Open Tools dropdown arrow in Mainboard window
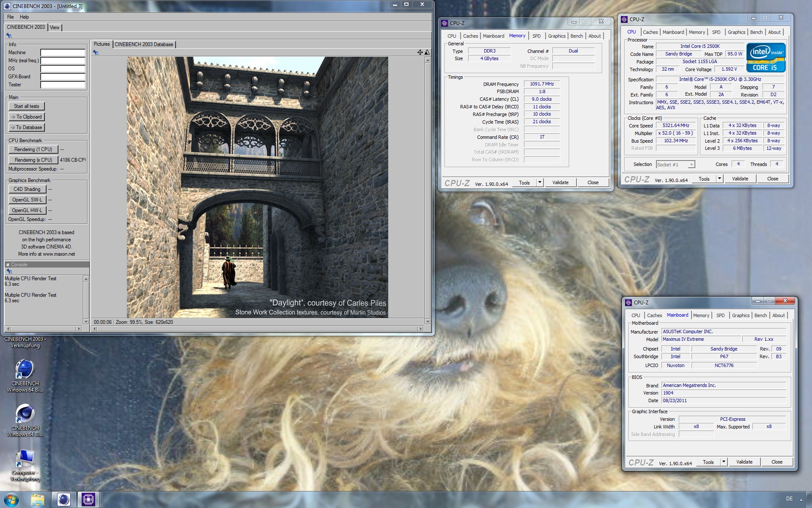Image resolution: width=812 pixels, height=508 pixels. pos(724,462)
